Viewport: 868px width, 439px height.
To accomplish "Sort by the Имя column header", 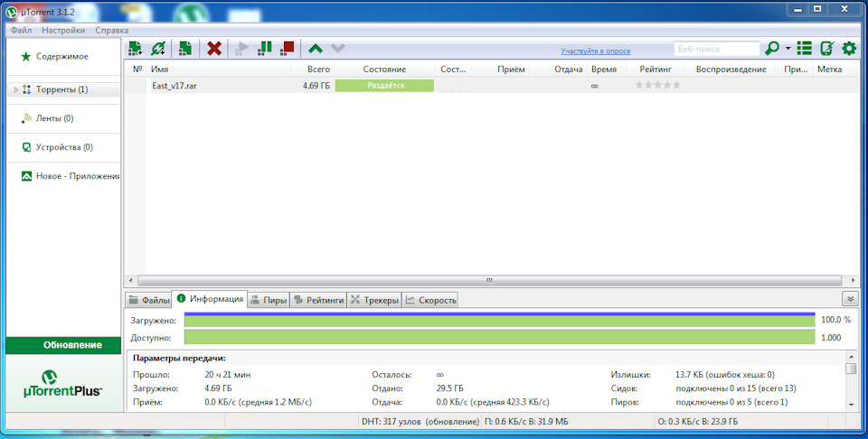I will point(219,70).
